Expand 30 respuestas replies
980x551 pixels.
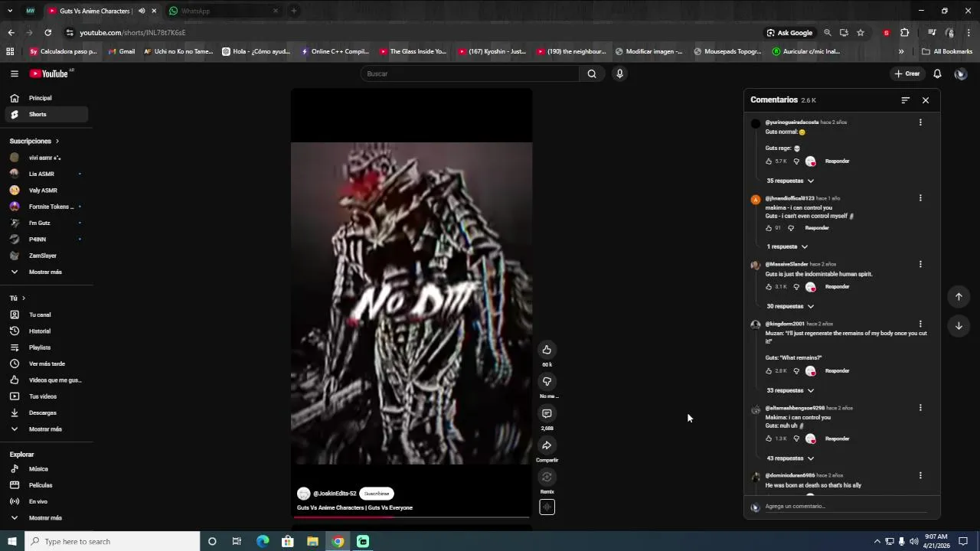point(790,307)
